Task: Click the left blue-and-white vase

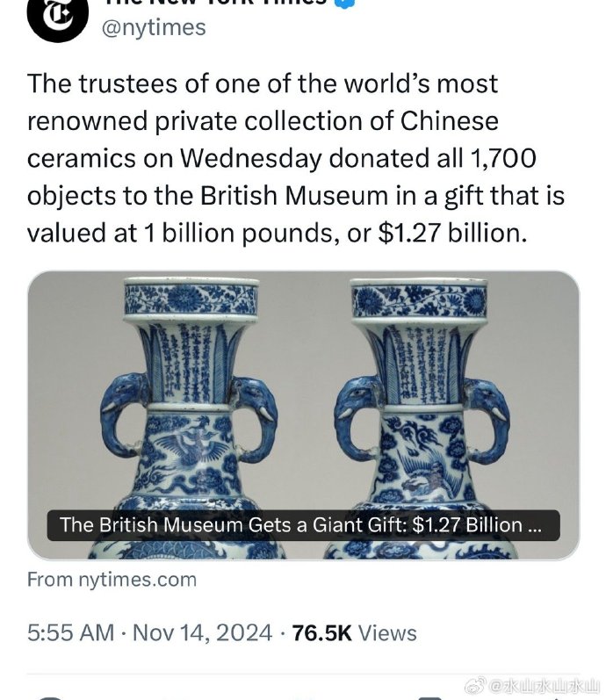Action: pyautogui.click(x=190, y=415)
